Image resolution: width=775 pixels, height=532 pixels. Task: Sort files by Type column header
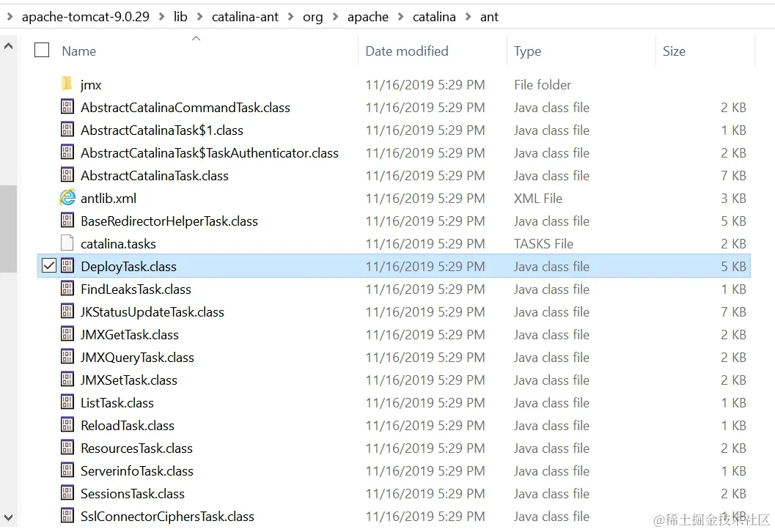(x=527, y=51)
